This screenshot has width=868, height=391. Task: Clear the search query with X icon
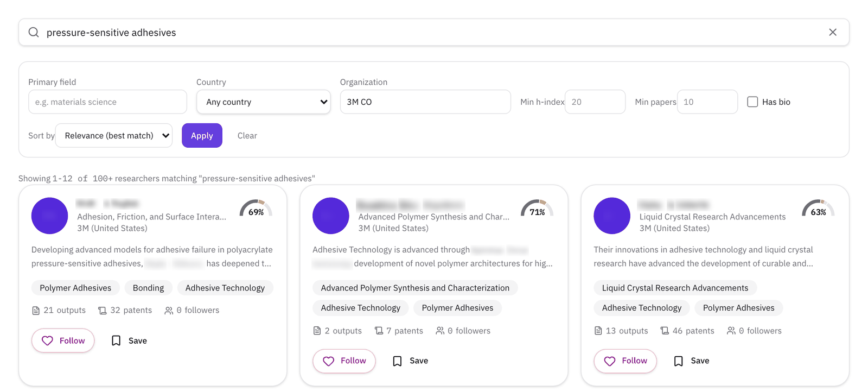click(833, 32)
